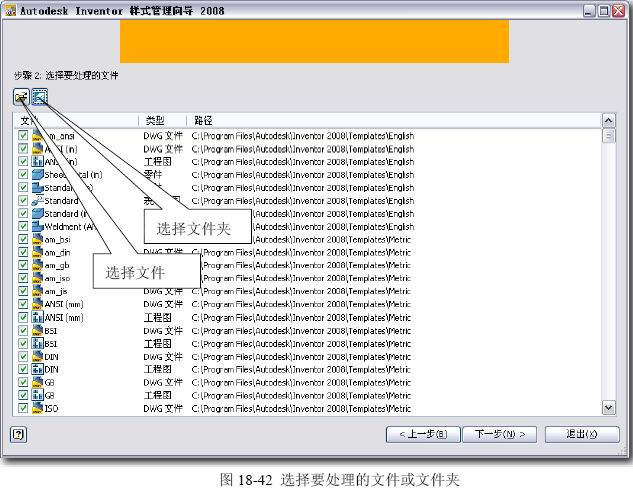633x491 pixels.
Task: Click the DWG 文件 type cell of ISO
Action: (x=163, y=408)
